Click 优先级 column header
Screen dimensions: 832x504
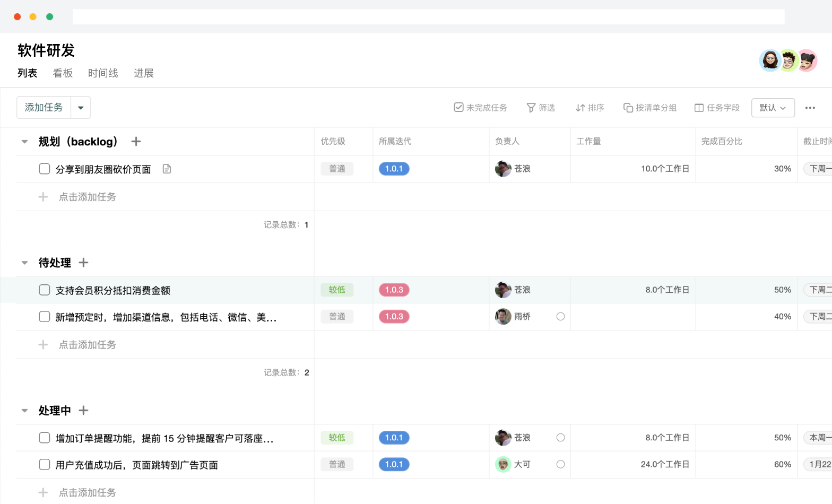(333, 141)
